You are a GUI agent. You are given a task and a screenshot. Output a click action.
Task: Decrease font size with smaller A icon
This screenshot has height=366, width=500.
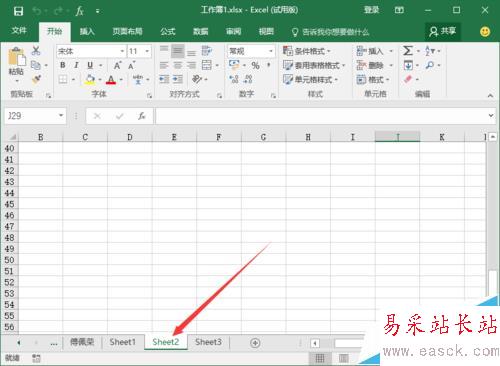132,65
